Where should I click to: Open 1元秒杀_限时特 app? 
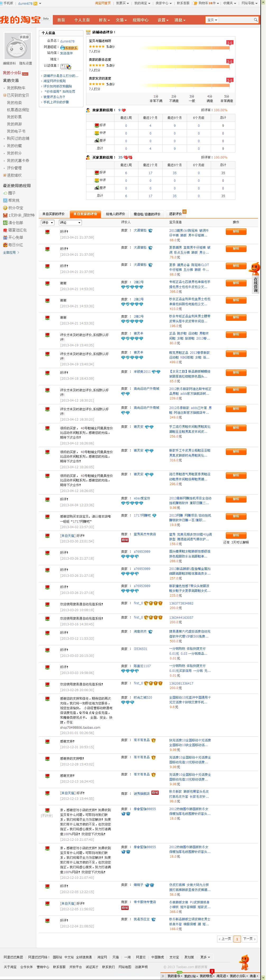(19, 215)
